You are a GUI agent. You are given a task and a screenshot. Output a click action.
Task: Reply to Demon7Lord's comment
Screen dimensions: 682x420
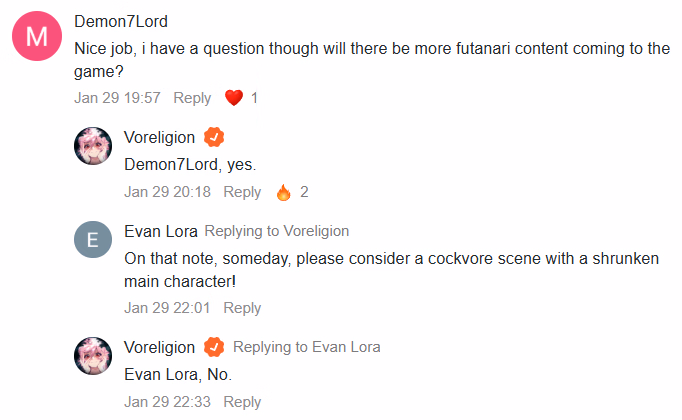(192, 98)
